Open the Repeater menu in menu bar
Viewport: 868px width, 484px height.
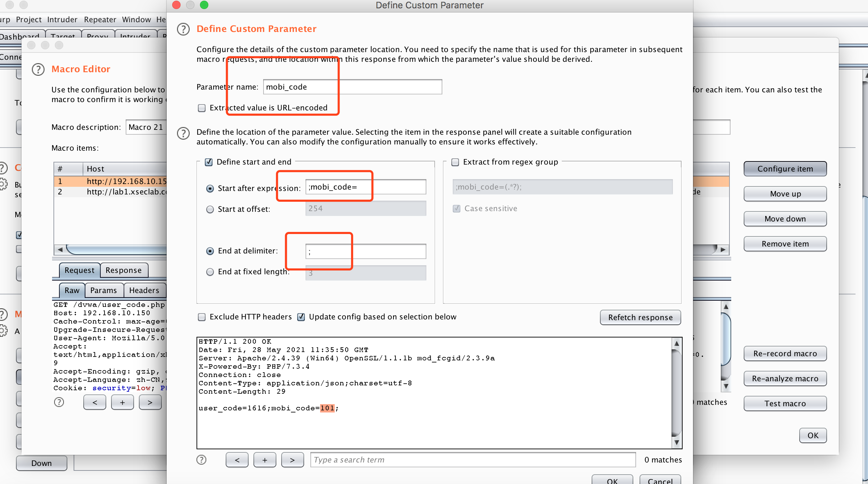pyautogui.click(x=100, y=19)
